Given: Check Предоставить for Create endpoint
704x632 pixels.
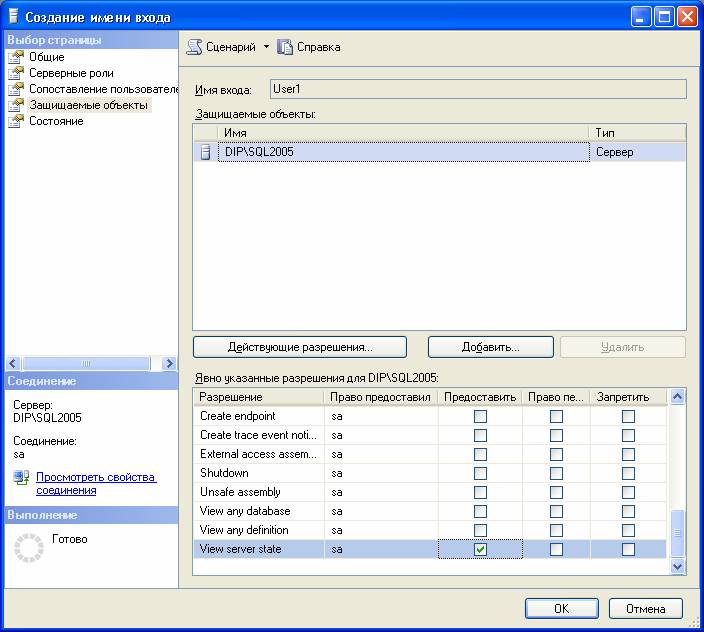Looking at the screenshot, I should (x=480, y=416).
